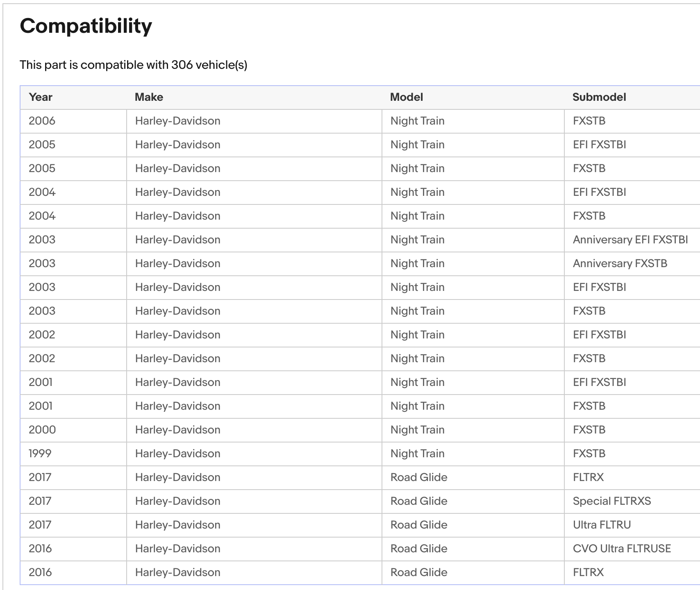Click the Anniversary EFI FXSTBI submodel cell
The image size is (700, 590).
pyautogui.click(x=630, y=240)
